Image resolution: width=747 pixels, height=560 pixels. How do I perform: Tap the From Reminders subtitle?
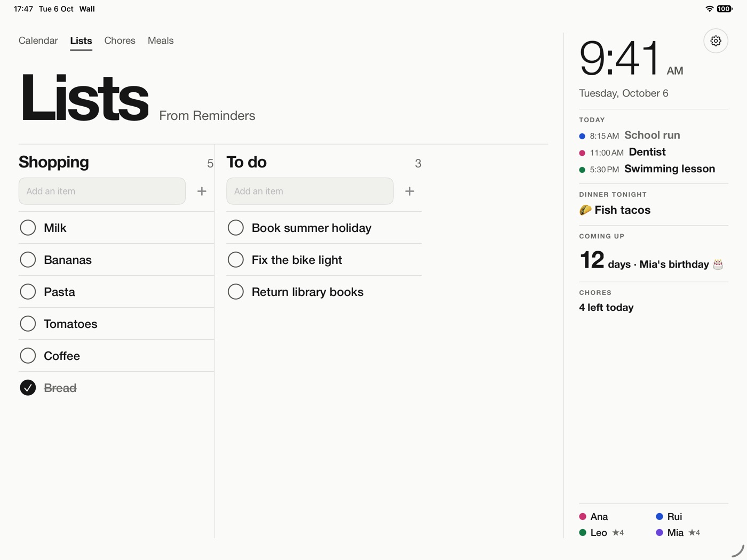click(207, 116)
